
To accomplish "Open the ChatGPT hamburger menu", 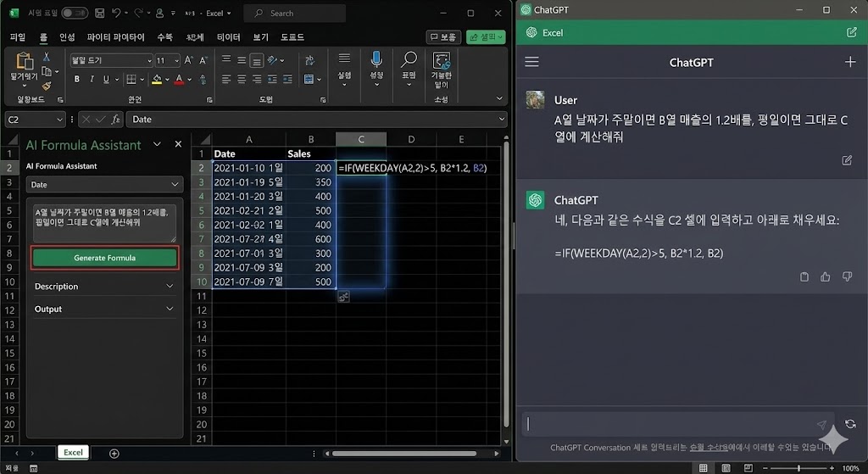I will coord(532,61).
